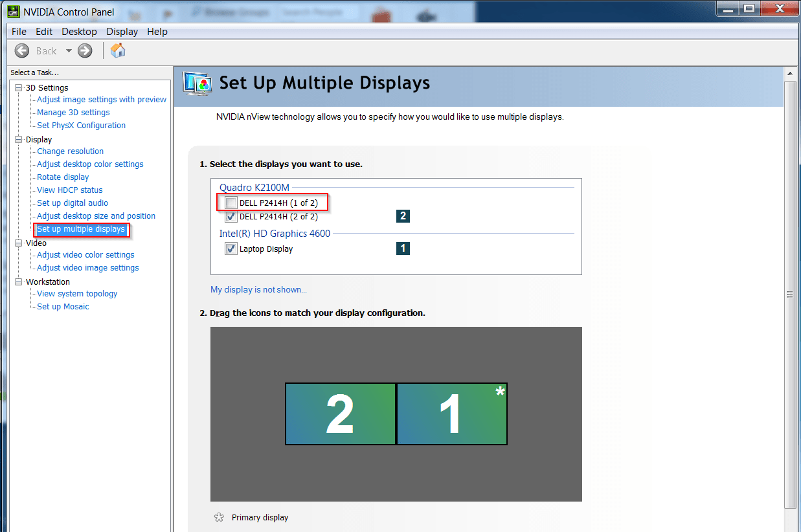
Task: Click the Quadro K2100M group heading
Action: 254,188
